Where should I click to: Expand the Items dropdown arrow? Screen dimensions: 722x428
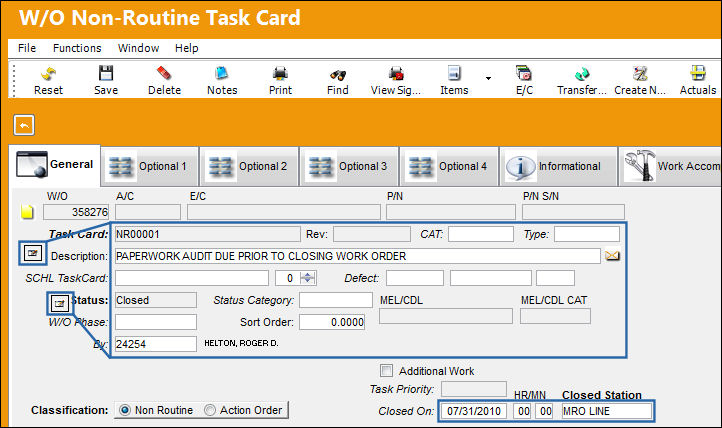(x=488, y=78)
